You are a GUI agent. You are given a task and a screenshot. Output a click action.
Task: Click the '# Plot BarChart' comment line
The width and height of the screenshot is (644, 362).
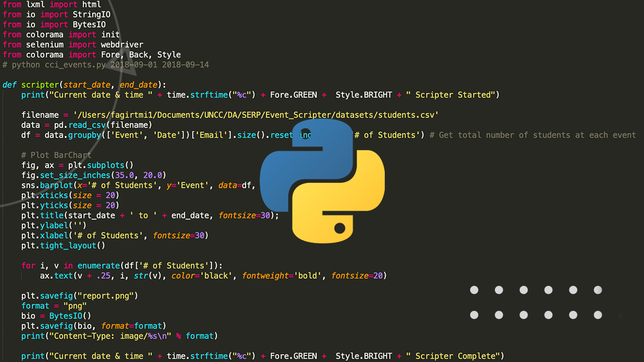(56, 155)
